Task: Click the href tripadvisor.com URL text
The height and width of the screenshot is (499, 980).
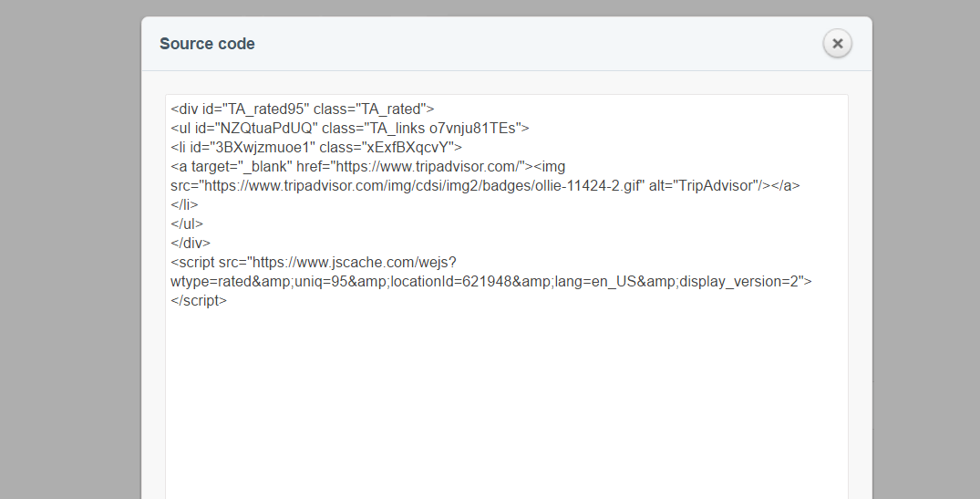Action: pos(430,166)
